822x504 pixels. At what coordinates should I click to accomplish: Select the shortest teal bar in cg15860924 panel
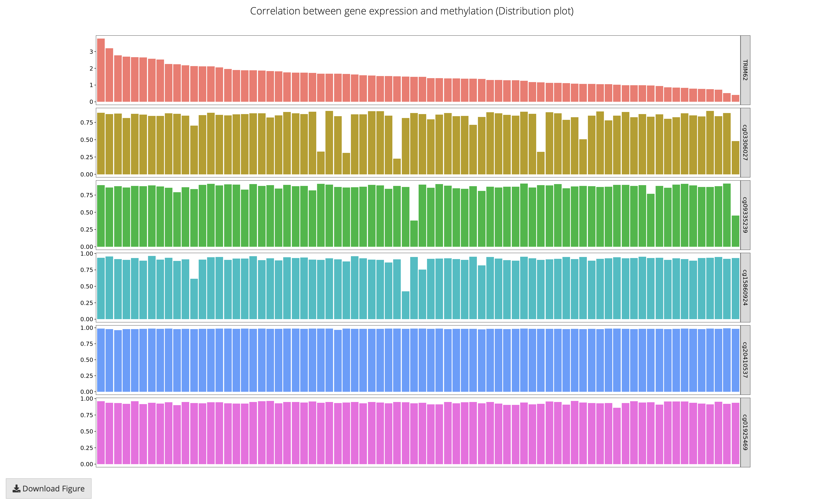405,305
